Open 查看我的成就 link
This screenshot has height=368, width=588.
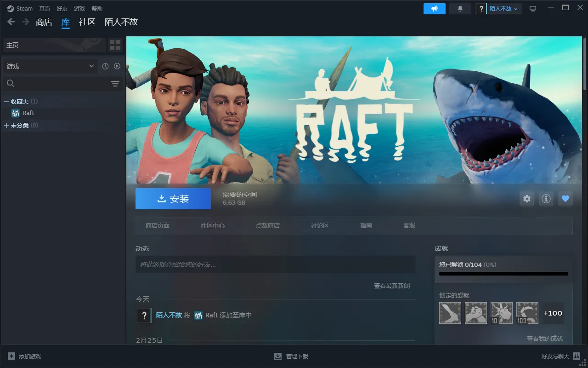[x=544, y=339]
